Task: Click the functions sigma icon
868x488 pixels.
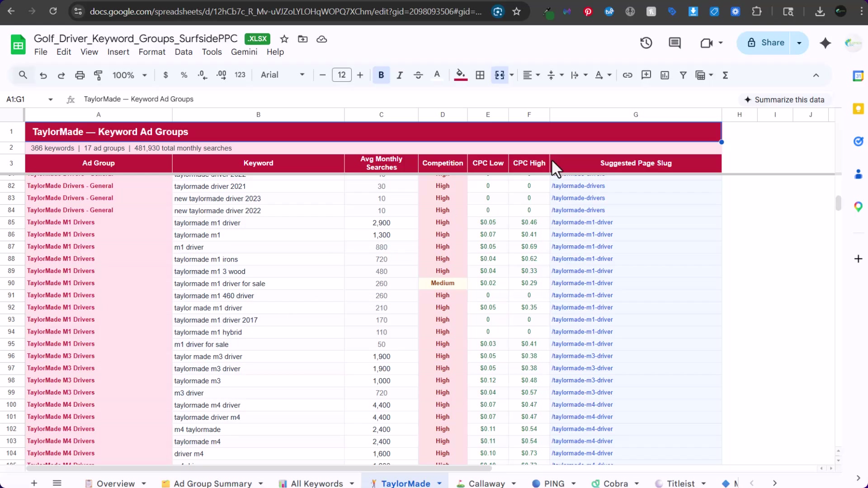Action: click(x=725, y=75)
